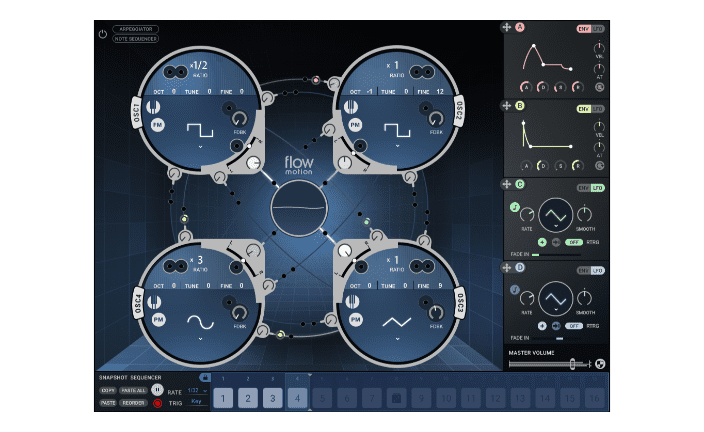
Task: Click the OSC3 side tab
Action: tap(460, 303)
